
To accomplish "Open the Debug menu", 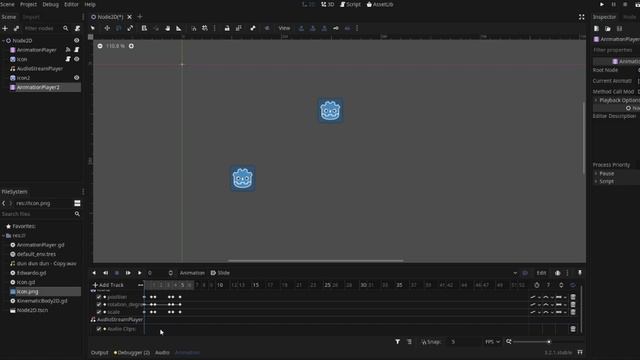I will [51, 4].
